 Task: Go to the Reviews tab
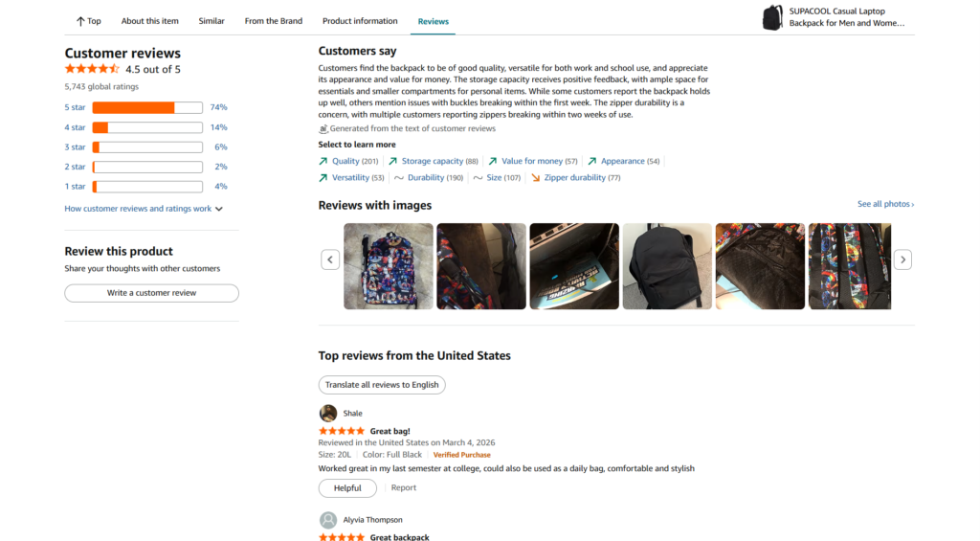[x=433, y=21]
